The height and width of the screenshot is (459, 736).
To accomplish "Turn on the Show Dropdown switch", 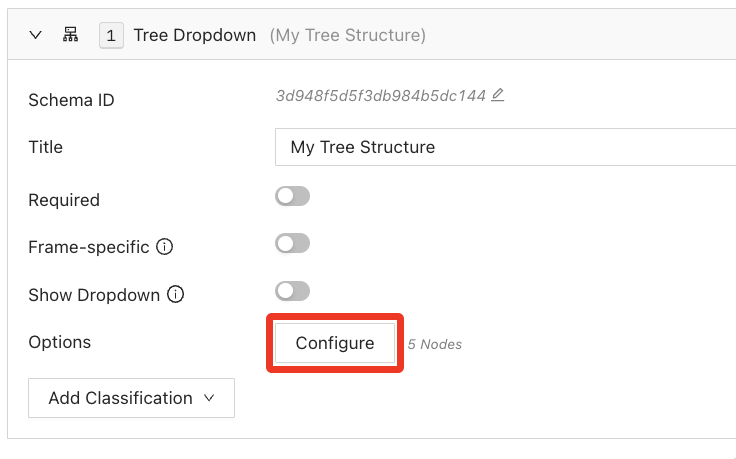I will coord(293,291).
